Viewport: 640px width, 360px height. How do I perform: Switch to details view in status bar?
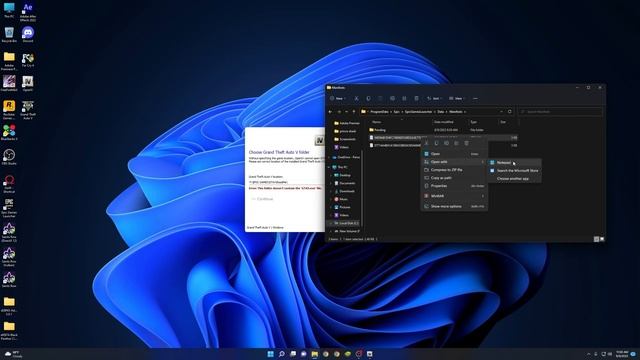pos(596,239)
